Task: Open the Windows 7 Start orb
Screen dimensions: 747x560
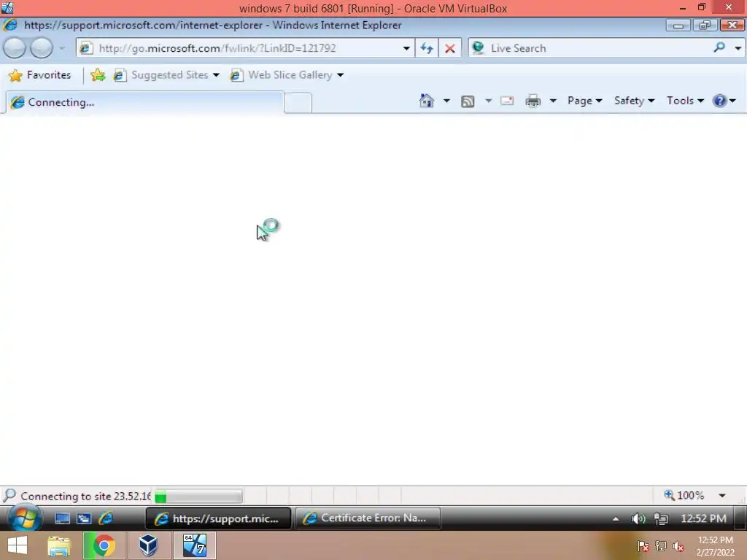Action: click(x=24, y=518)
